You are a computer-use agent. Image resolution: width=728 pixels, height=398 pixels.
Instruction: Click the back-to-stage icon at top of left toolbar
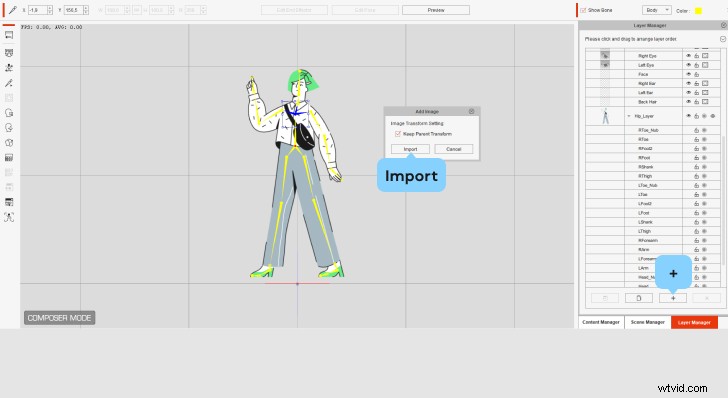pos(9,35)
